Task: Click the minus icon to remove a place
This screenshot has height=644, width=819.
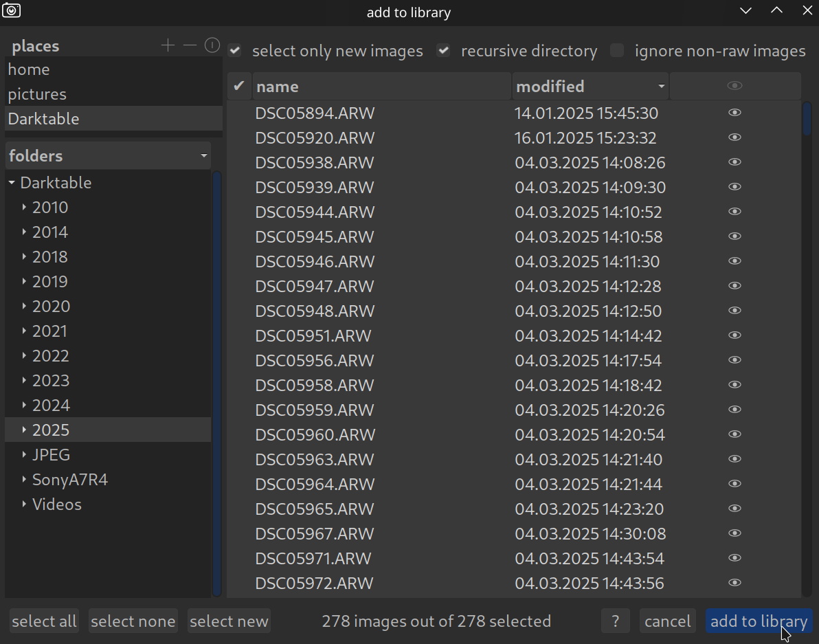Action: (190, 46)
